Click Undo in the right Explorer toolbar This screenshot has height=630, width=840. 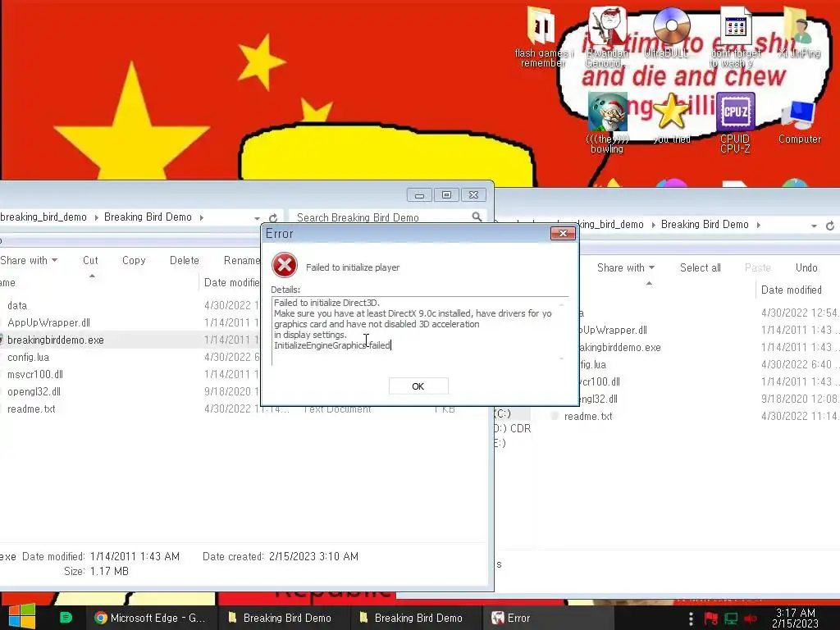806,268
